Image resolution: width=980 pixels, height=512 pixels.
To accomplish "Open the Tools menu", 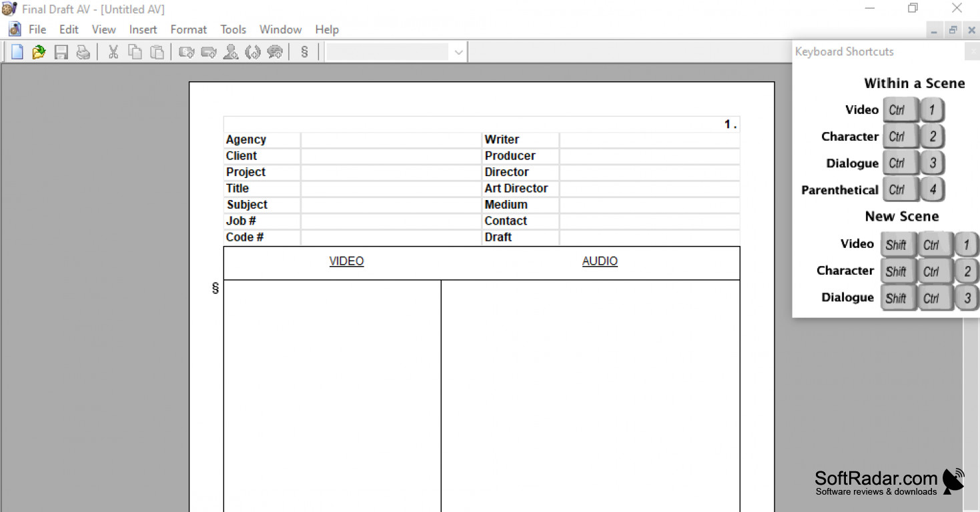I will [x=233, y=29].
